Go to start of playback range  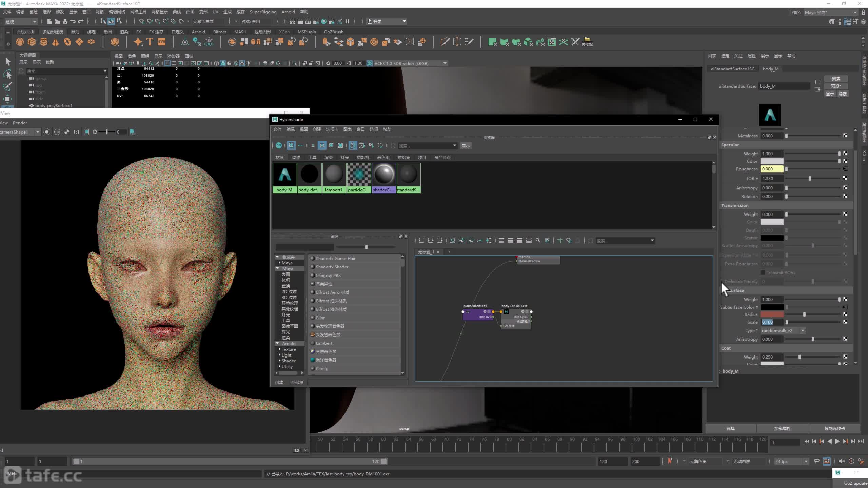click(806, 441)
